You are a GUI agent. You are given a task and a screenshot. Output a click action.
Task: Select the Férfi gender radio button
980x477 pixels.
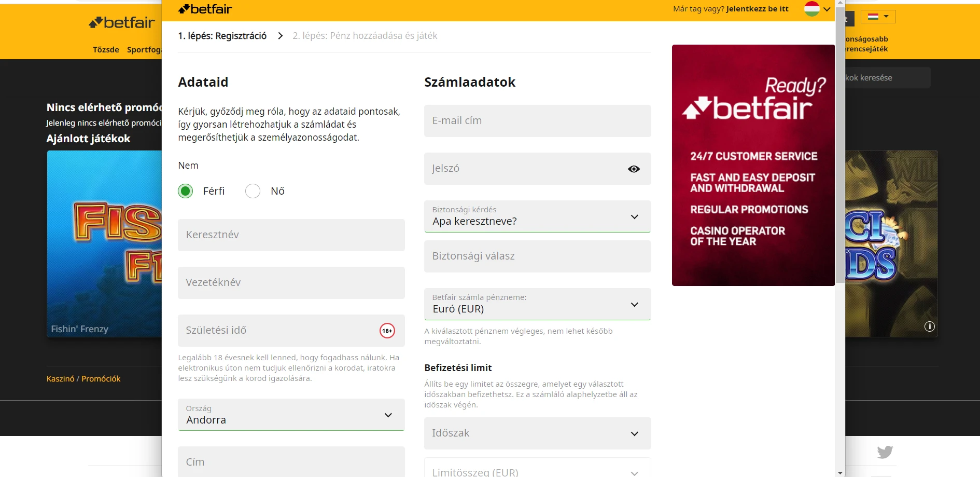pyautogui.click(x=185, y=191)
